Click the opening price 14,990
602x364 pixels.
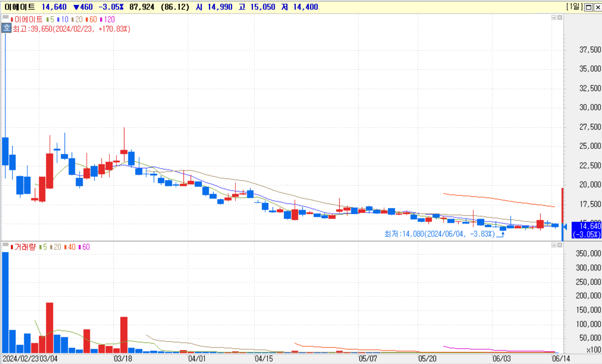coord(220,7)
